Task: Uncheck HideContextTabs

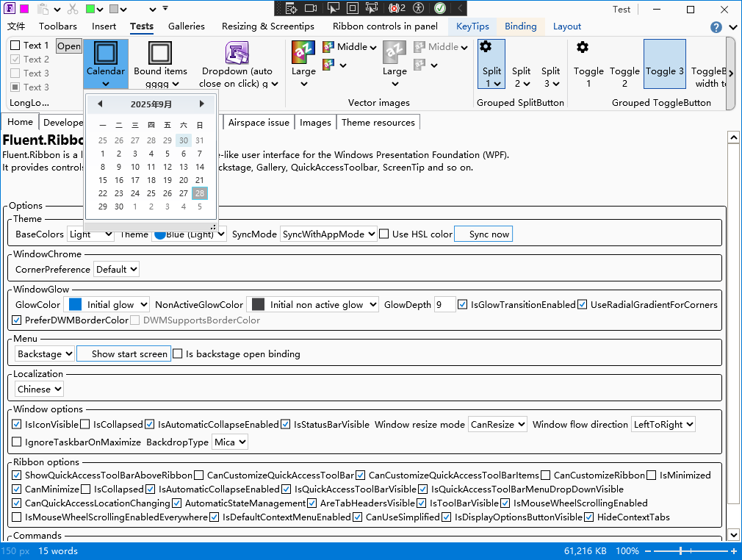Action: [588, 517]
